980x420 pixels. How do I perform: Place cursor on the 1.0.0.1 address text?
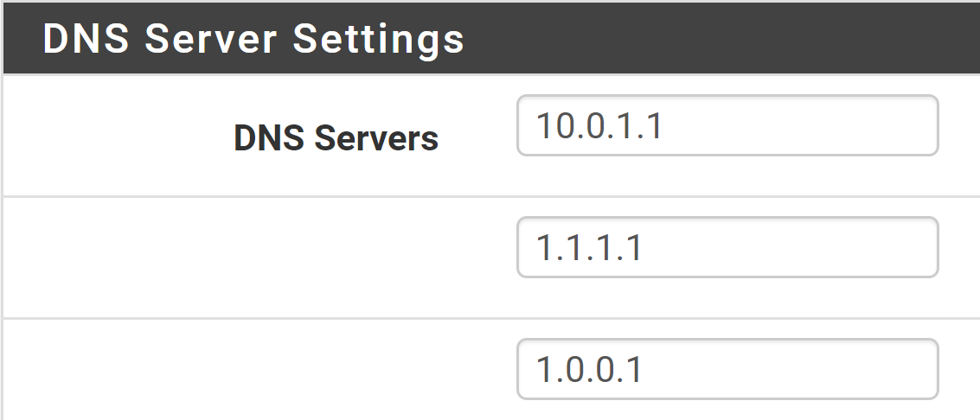click(589, 370)
